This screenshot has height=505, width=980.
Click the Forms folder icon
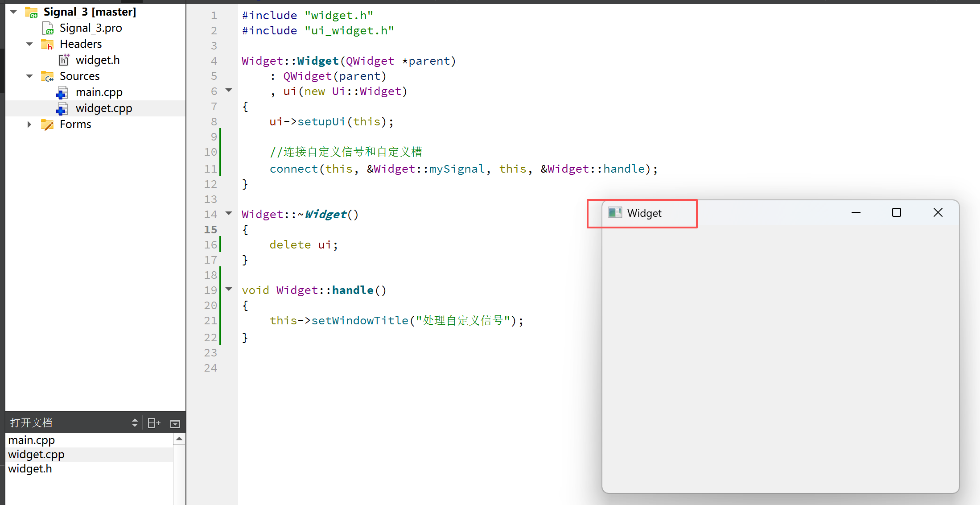coord(47,124)
